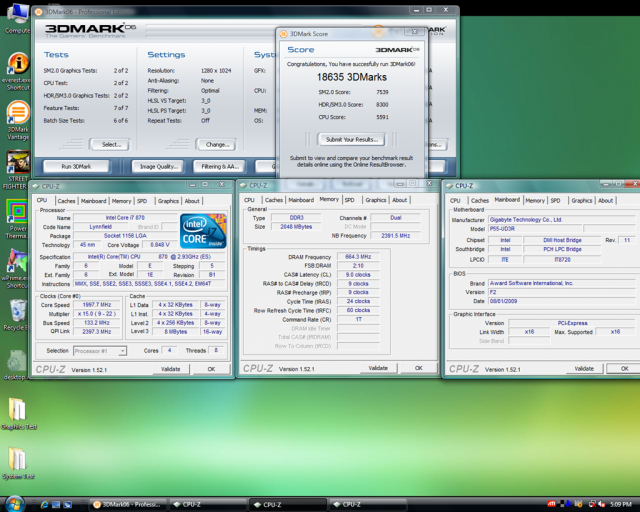Click the Run 3DMark button
The width and height of the screenshot is (640, 512).
point(76,166)
